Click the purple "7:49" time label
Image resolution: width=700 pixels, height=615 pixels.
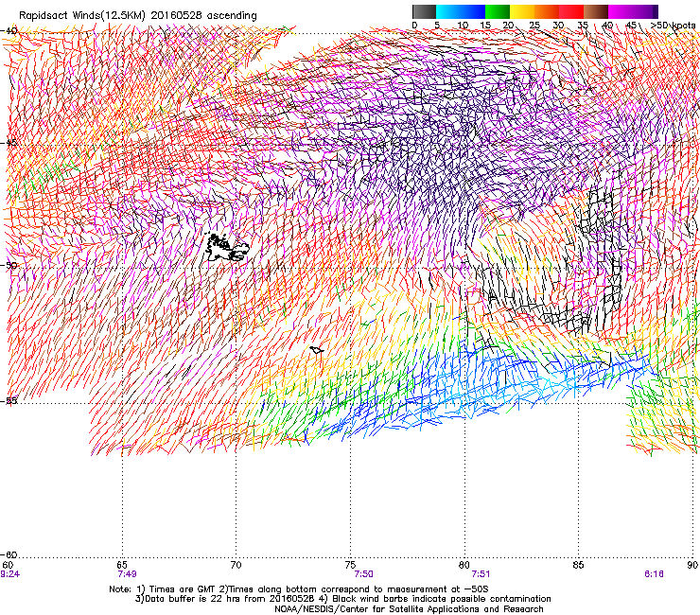128,574
